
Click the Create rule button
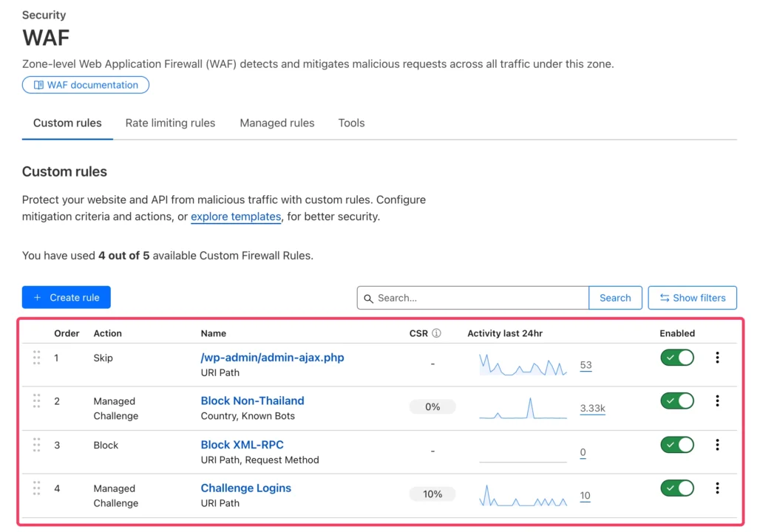(66, 297)
